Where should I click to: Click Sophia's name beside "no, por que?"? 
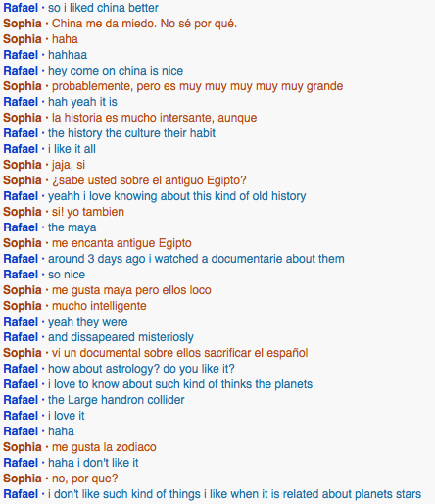point(23,479)
